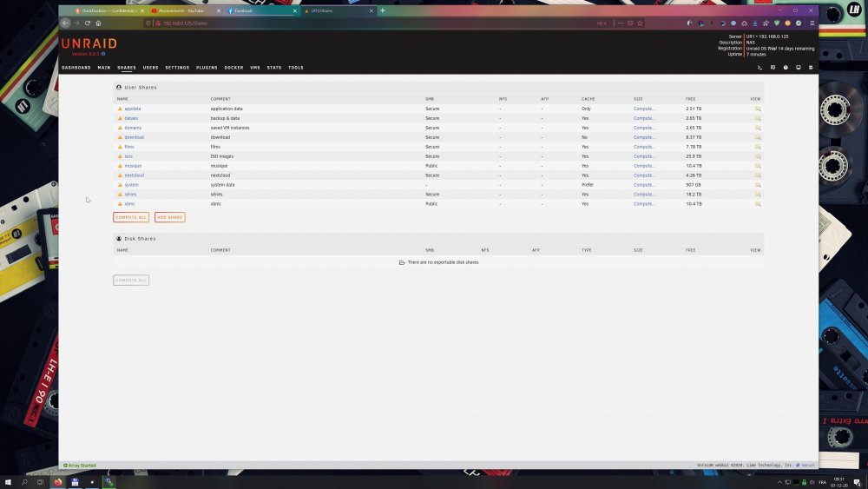Open the Windows notification center icon
Image resolution: width=868 pixels, height=489 pixels.
pyautogui.click(x=858, y=482)
